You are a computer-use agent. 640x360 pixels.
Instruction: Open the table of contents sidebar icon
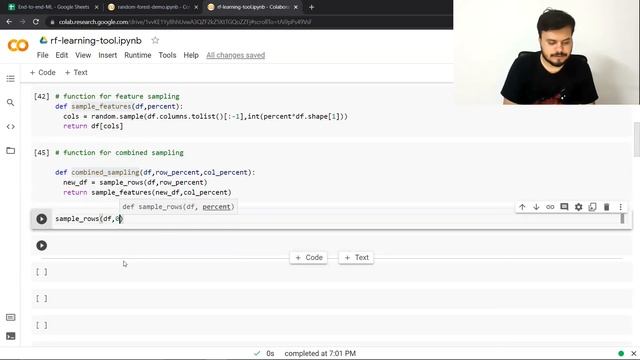tap(11, 78)
